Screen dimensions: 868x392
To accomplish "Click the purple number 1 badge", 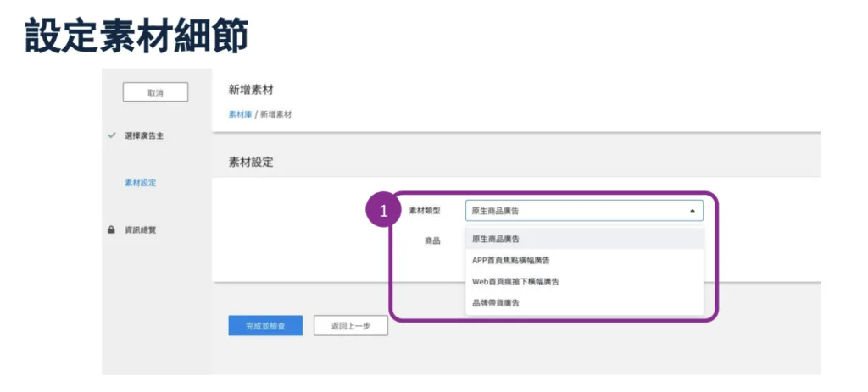I will pyautogui.click(x=383, y=211).
